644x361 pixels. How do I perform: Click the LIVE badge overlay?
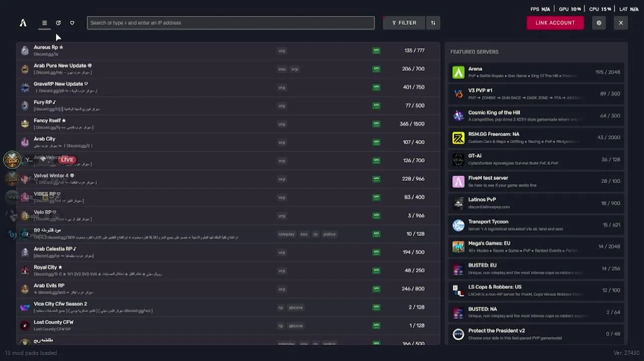point(67,159)
